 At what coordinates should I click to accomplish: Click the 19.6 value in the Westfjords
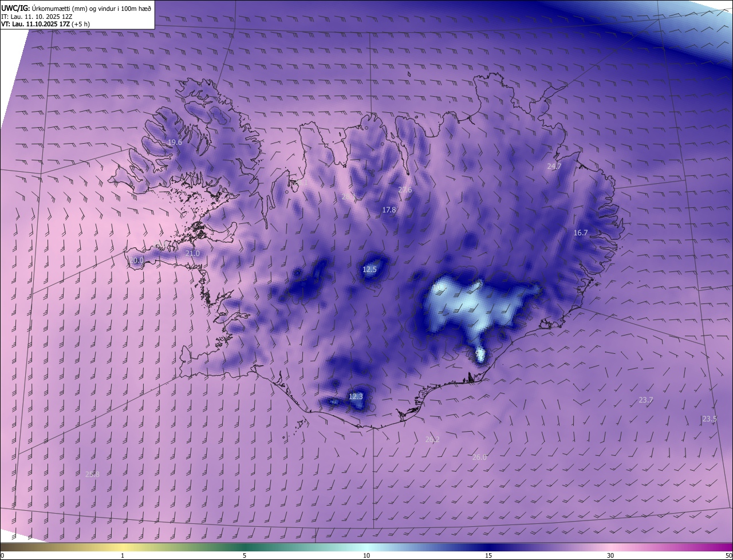(x=175, y=143)
